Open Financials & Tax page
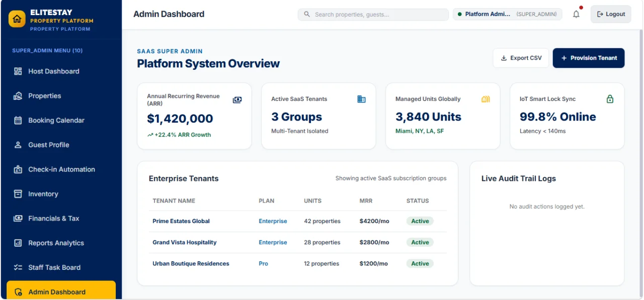This screenshot has height=300, width=644. tap(61, 219)
